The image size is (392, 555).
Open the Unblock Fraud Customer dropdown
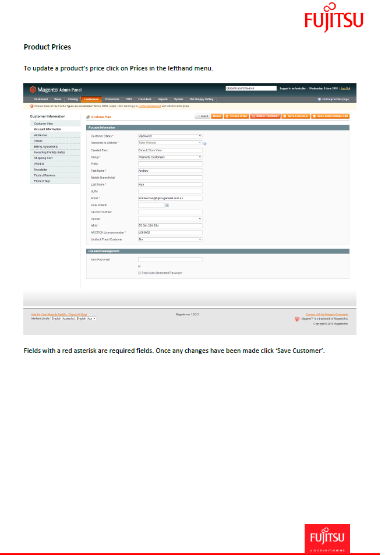point(170,239)
